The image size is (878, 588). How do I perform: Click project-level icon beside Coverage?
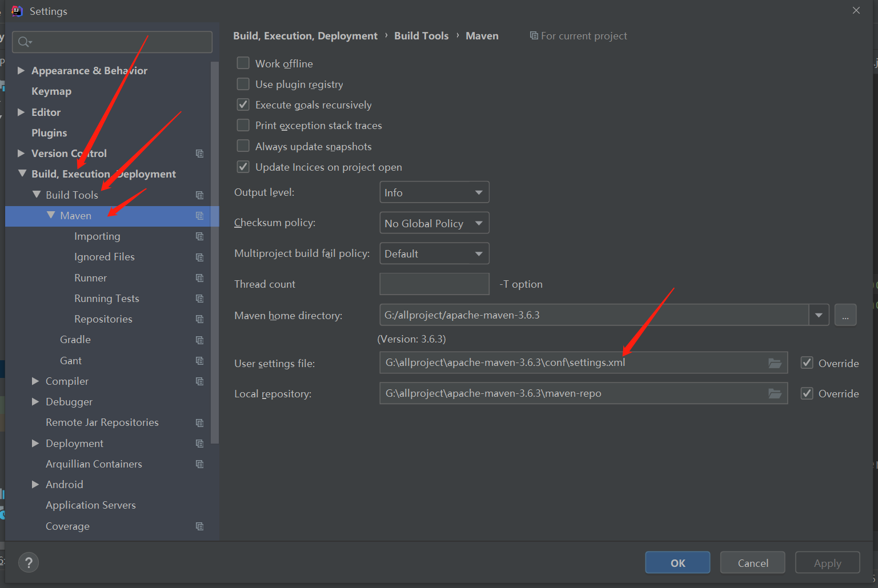click(x=199, y=526)
